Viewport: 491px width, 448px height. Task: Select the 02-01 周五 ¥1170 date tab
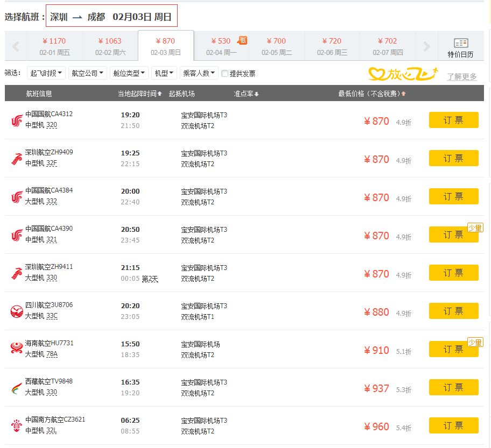coord(54,46)
